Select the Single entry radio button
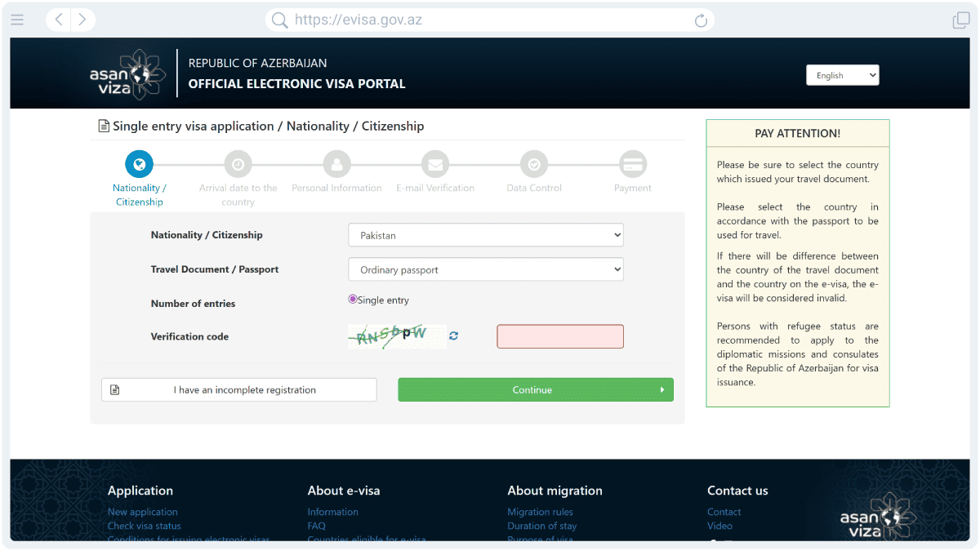Viewport: 980px width, 551px height. (352, 300)
